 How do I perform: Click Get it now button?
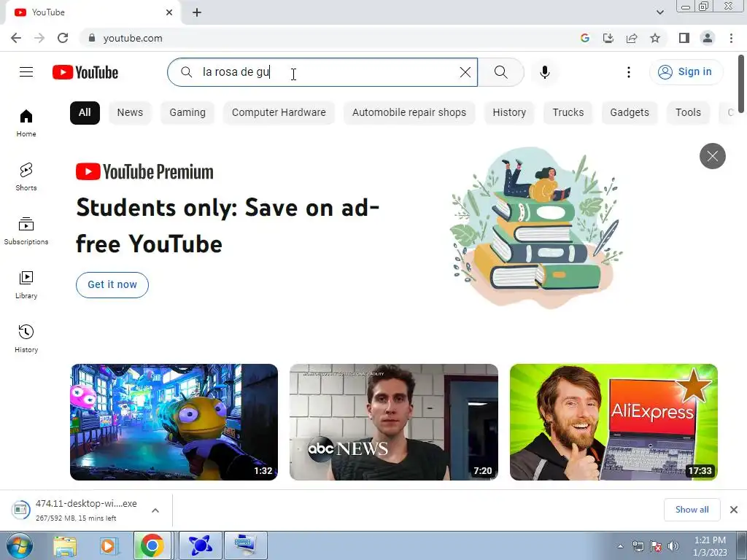coord(112,285)
